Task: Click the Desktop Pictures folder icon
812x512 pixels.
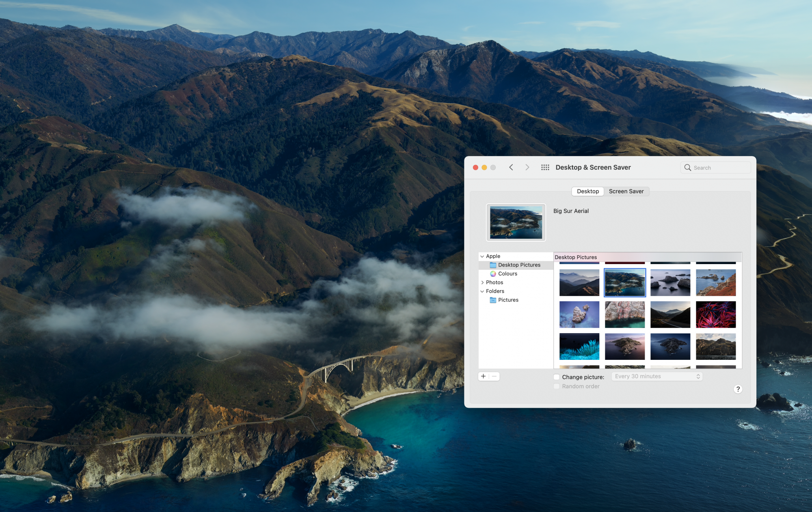Action: point(493,265)
